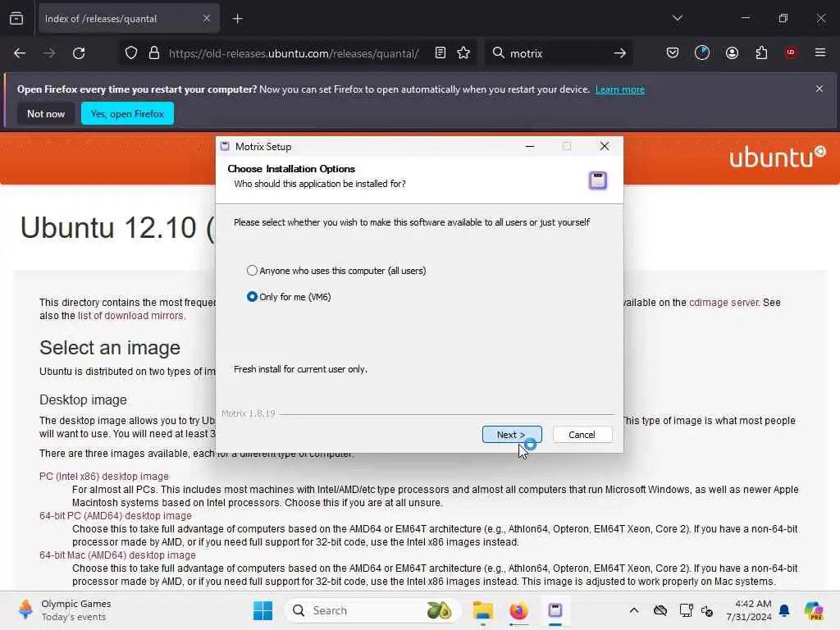The height and width of the screenshot is (630, 840).
Task: Open clock showing 4:42 AM
Action: click(748, 610)
